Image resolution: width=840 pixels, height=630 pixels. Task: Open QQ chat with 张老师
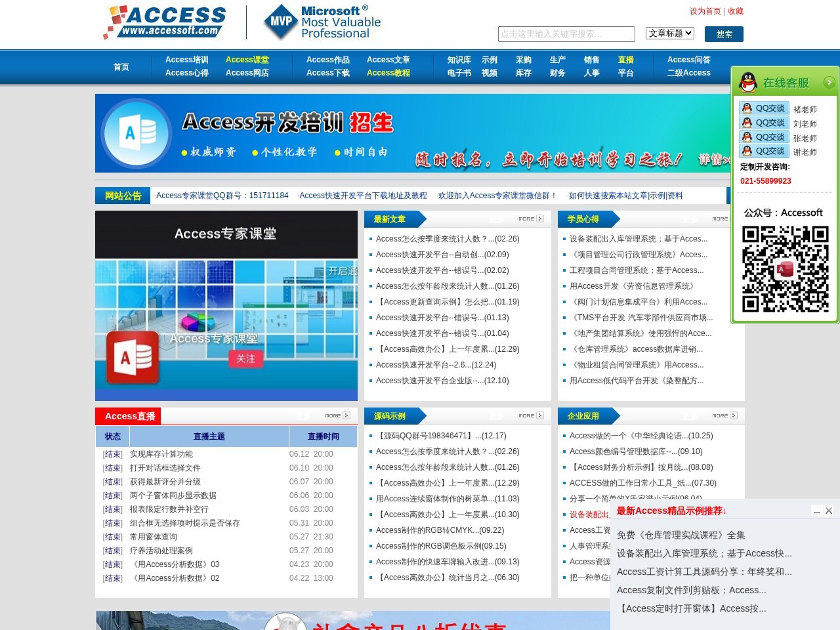point(764,137)
